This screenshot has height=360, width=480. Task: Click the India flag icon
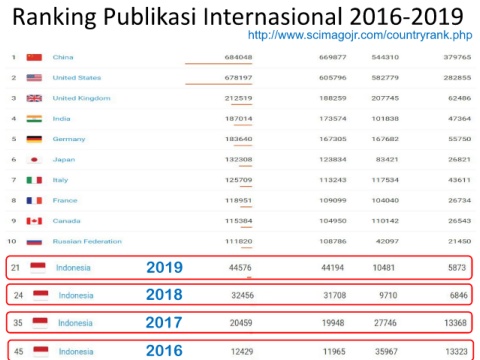pyautogui.click(x=34, y=119)
